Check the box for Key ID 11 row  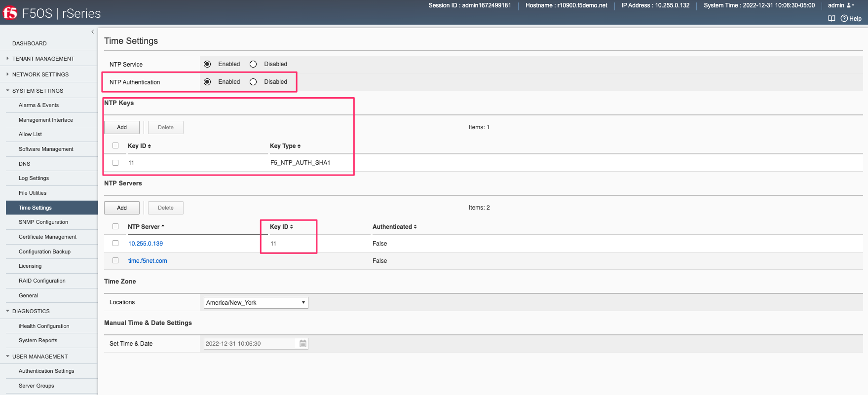click(115, 163)
